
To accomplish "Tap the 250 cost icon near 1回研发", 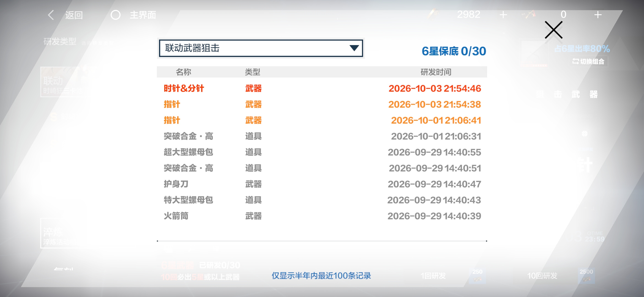I will coord(477,276).
